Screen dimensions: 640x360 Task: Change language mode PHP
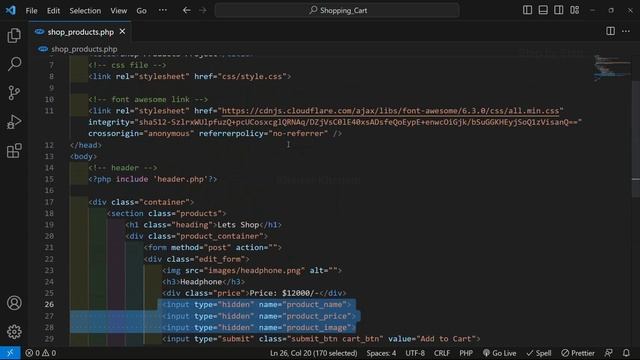coord(466,353)
